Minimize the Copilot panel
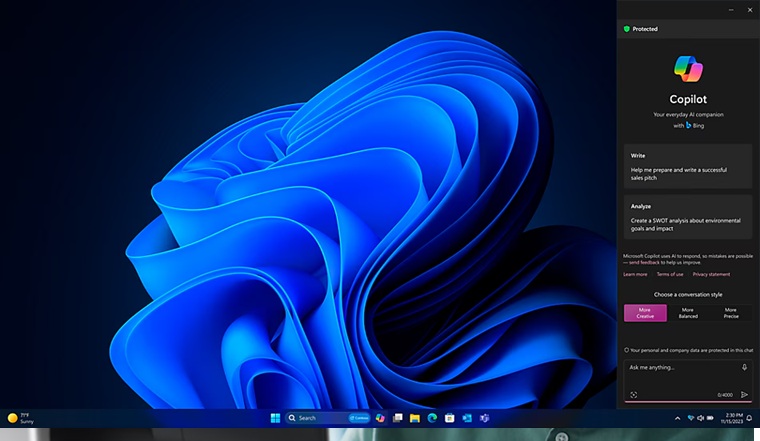Image resolution: width=760 pixels, height=441 pixels. pos(731,10)
